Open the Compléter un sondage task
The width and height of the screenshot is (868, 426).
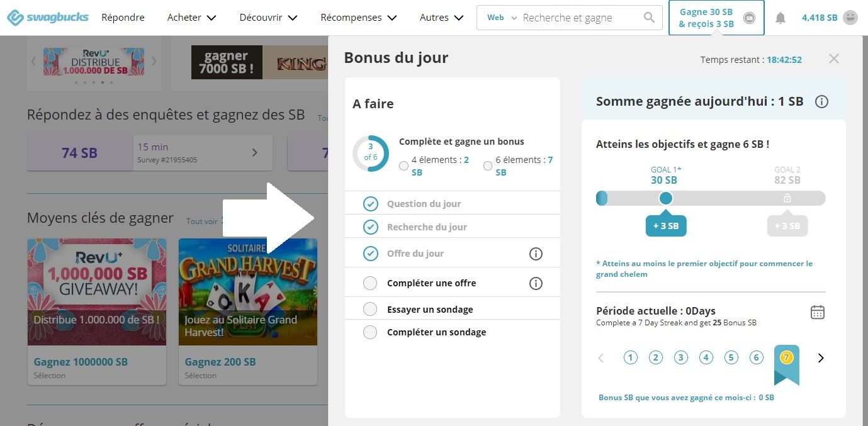point(436,332)
